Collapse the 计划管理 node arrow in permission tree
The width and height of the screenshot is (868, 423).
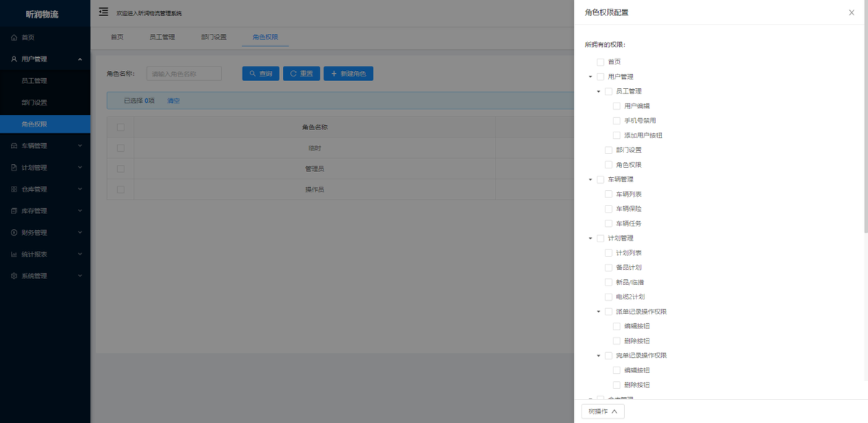click(590, 239)
